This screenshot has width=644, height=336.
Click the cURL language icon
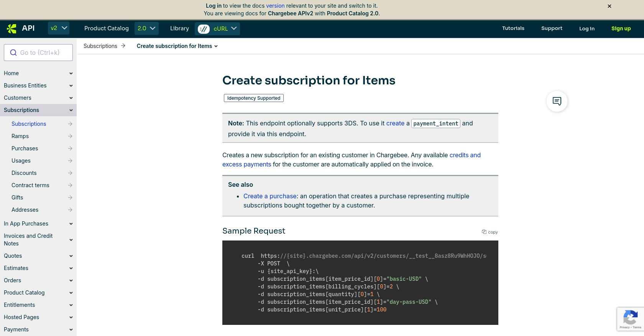[x=204, y=29]
